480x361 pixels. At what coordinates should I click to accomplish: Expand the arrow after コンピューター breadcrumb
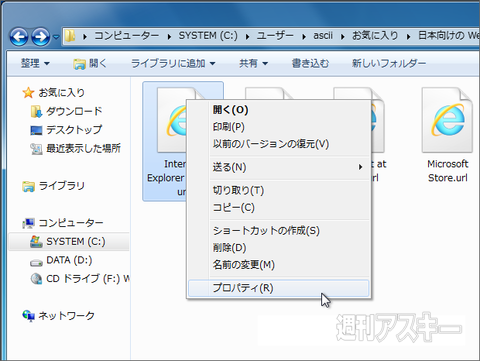pyautogui.click(x=169, y=36)
